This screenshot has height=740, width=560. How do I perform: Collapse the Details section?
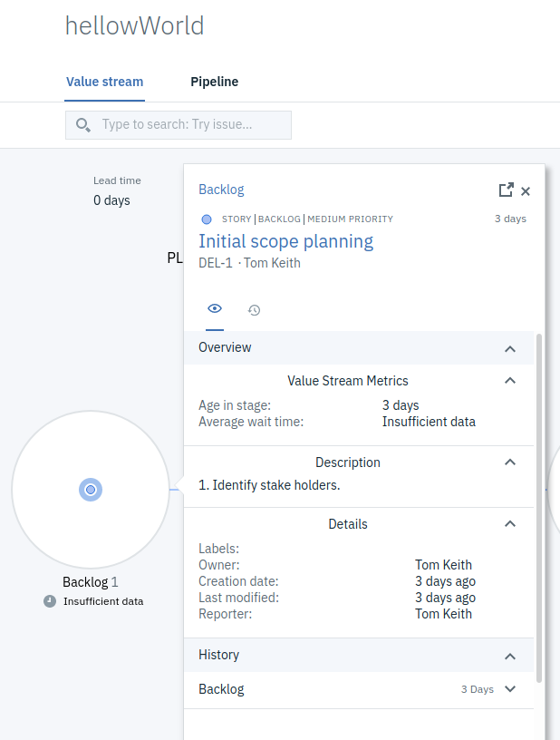pos(510,524)
